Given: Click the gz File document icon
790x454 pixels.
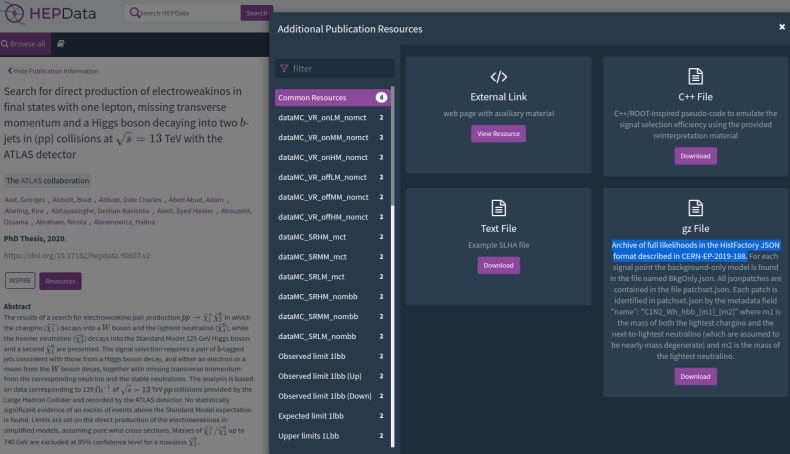Looking at the screenshot, I should click(x=695, y=208).
